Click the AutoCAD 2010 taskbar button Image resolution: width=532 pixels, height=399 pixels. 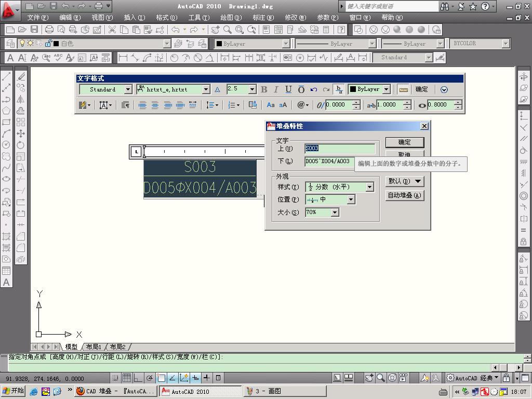pyautogui.click(x=201, y=391)
